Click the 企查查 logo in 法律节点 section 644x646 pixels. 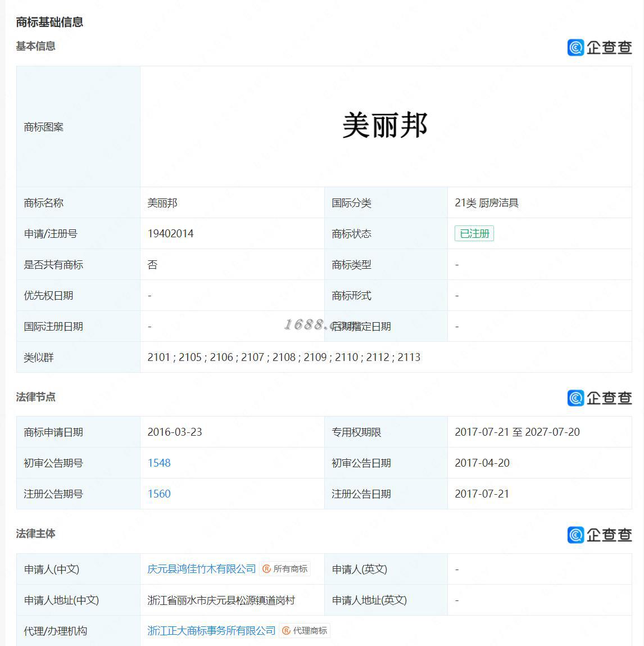coord(600,398)
